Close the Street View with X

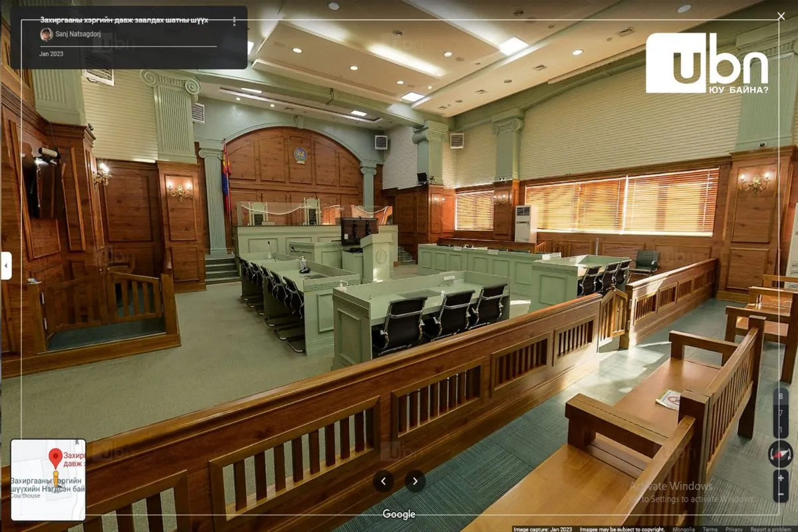[x=781, y=17]
